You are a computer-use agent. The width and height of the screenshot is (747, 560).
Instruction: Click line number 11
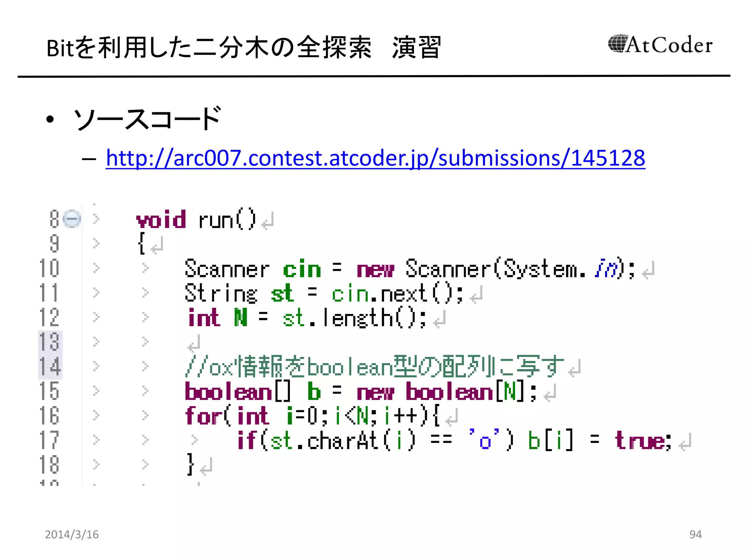[49, 293]
